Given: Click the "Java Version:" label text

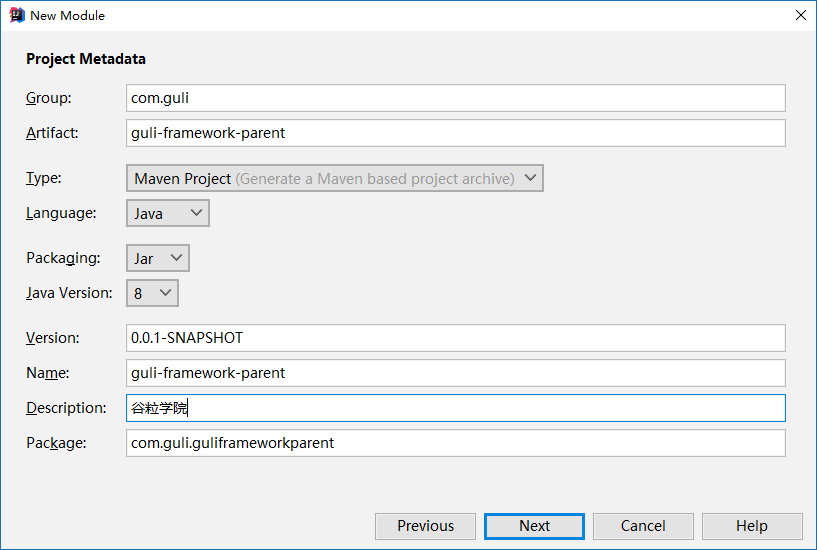Looking at the screenshot, I should coord(69,293).
